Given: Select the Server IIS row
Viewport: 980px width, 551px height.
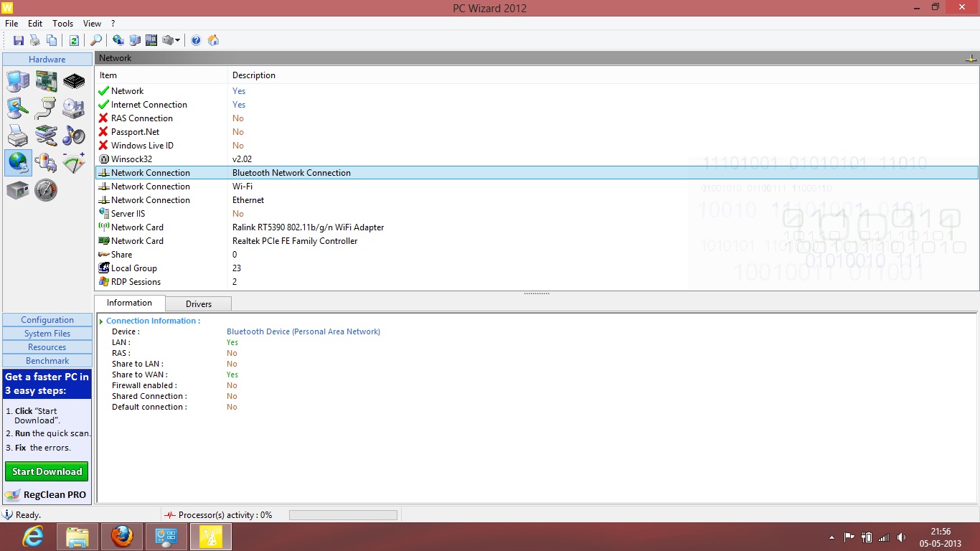Looking at the screenshot, I should pos(537,214).
